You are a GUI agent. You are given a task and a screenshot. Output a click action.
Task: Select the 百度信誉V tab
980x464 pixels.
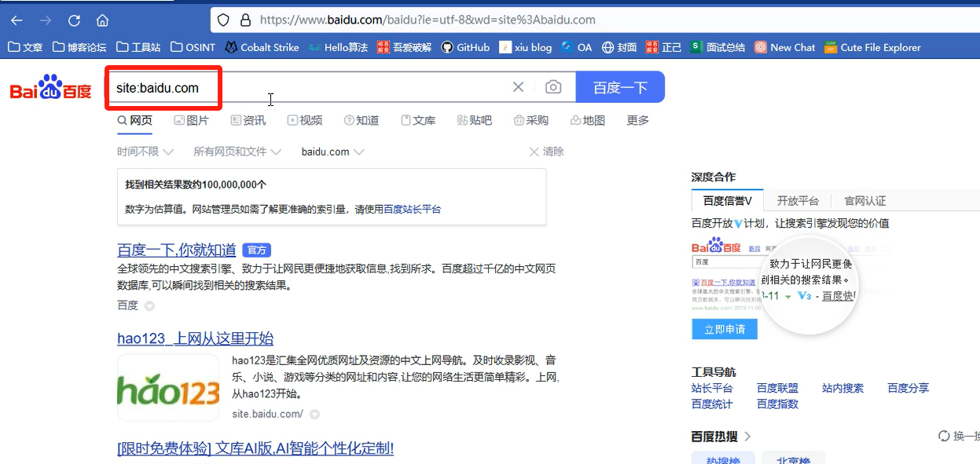point(728,200)
